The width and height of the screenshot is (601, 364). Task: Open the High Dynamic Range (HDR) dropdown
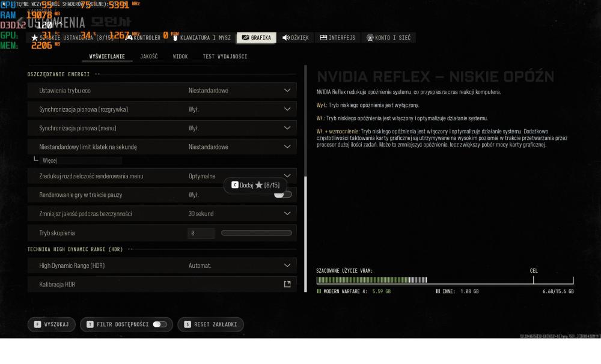click(162, 265)
